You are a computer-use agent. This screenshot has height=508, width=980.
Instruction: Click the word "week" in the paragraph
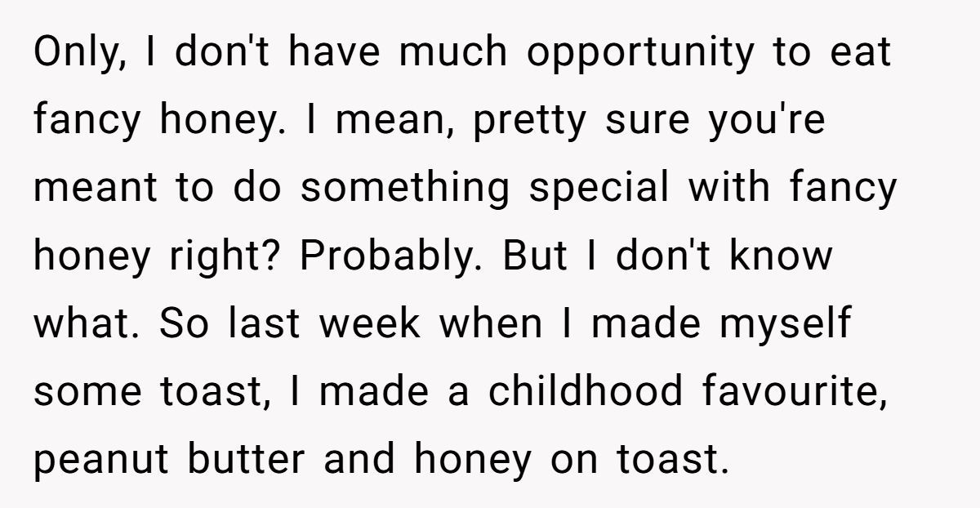coord(370,324)
